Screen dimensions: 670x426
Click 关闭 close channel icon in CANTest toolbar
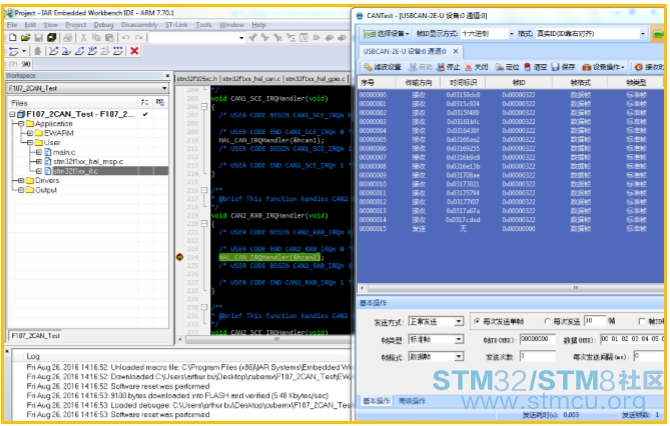(469, 67)
